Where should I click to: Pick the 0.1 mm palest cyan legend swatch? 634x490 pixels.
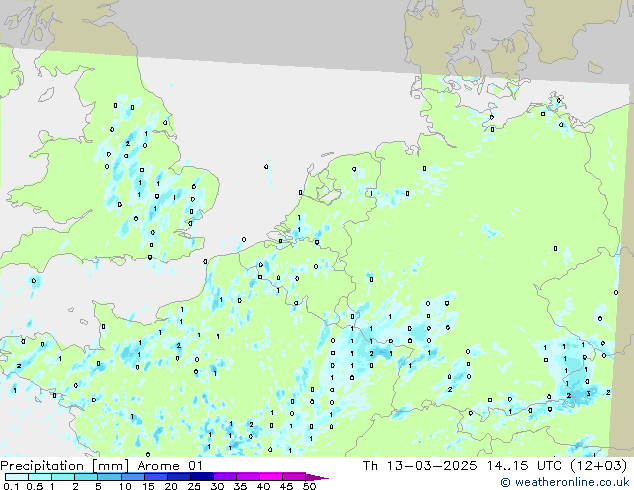click(17, 477)
